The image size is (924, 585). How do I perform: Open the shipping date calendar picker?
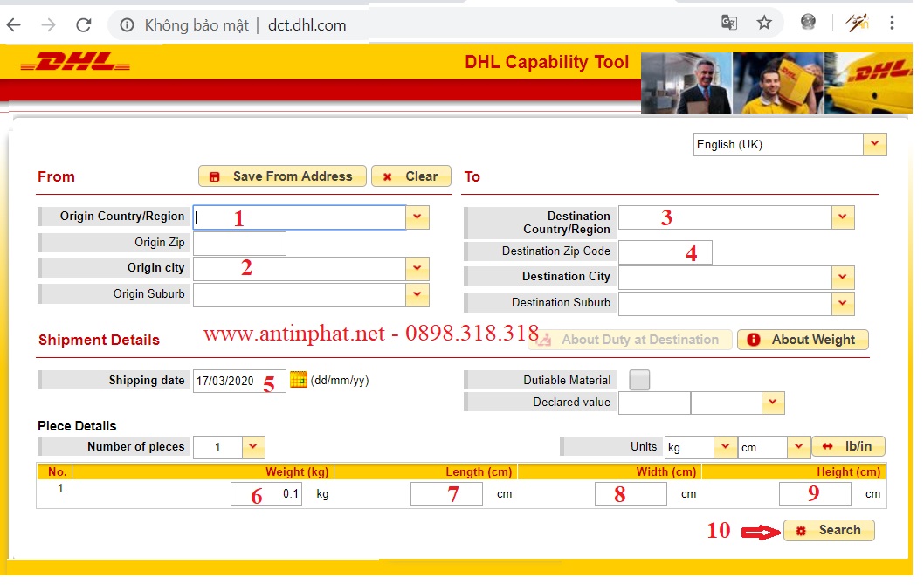pos(299,380)
